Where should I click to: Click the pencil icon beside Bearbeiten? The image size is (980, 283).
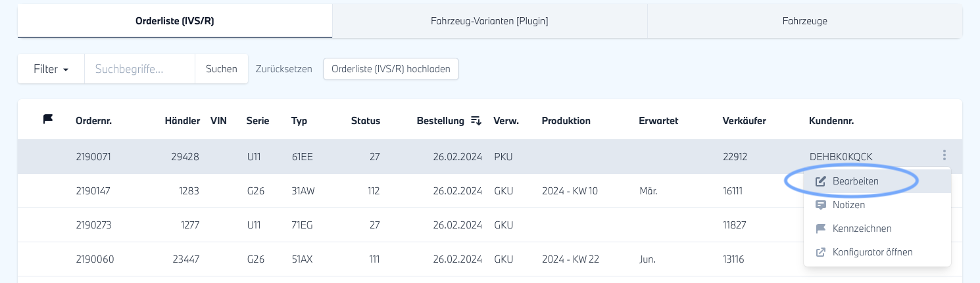[820, 181]
